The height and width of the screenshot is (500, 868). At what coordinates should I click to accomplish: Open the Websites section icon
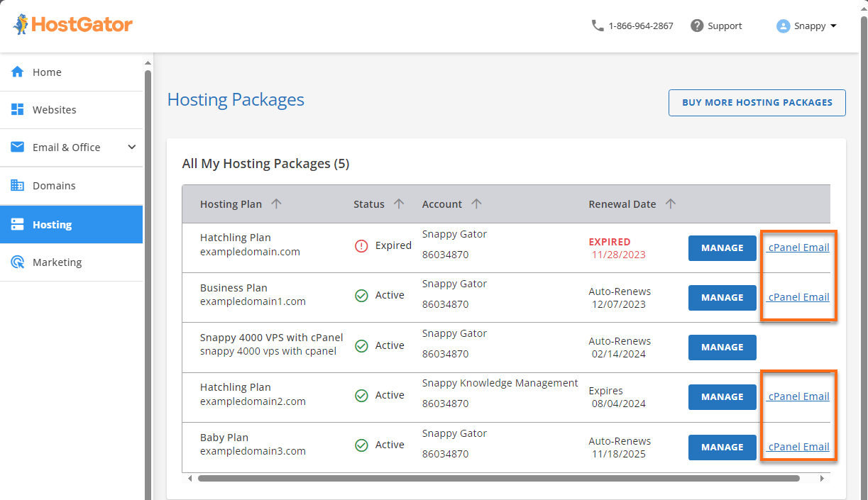click(x=16, y=109)
